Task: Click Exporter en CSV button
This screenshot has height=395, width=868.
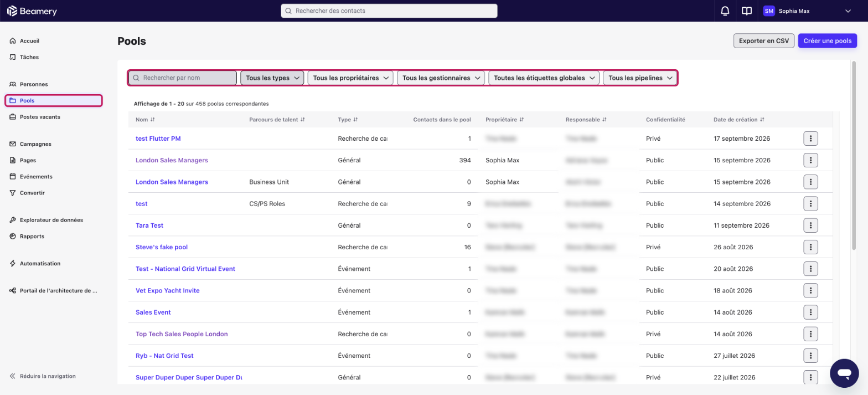Action: (764, 41)
